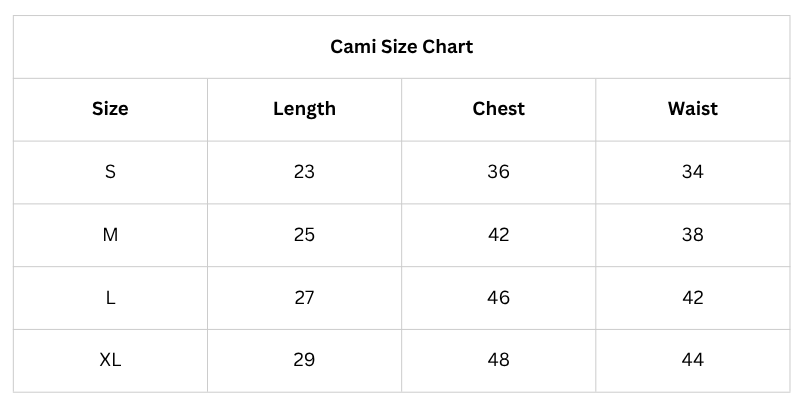Screen dimensions: 800x400
Task: Select the Length column header
Action: 304,108
